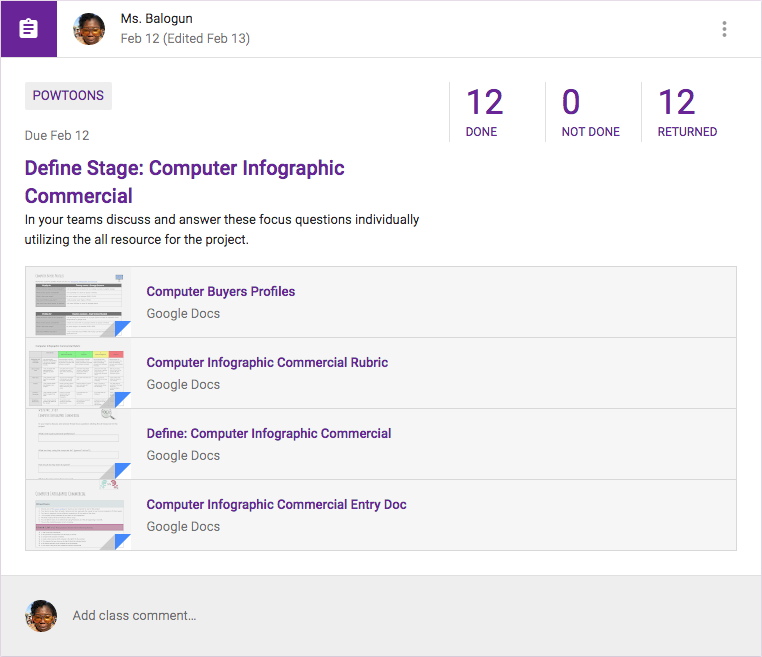Click the commenter avatar beside comment box
The height and width of the screenshot is (657, 762).
[41, 615]
